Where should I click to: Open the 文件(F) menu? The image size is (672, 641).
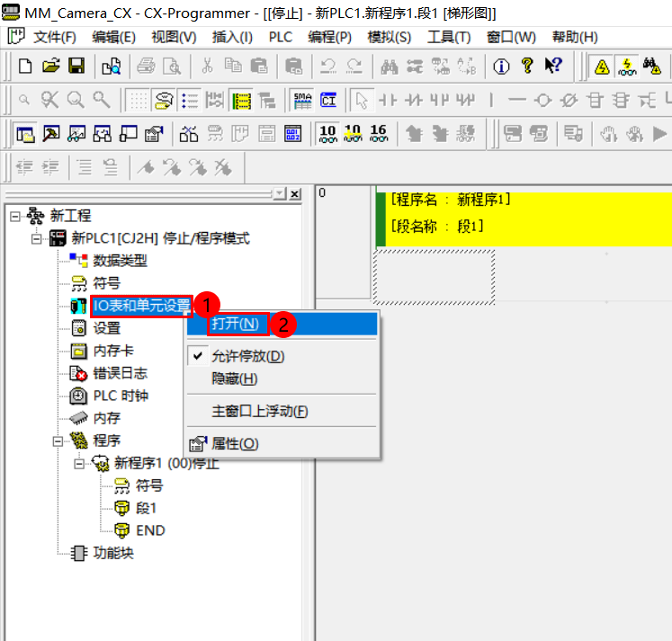[55, 37]
